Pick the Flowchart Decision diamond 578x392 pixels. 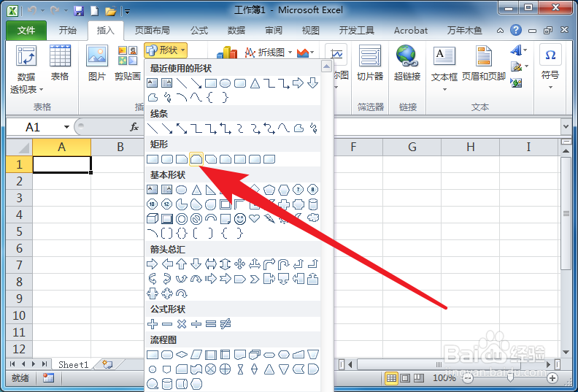(x=182, y=354)
